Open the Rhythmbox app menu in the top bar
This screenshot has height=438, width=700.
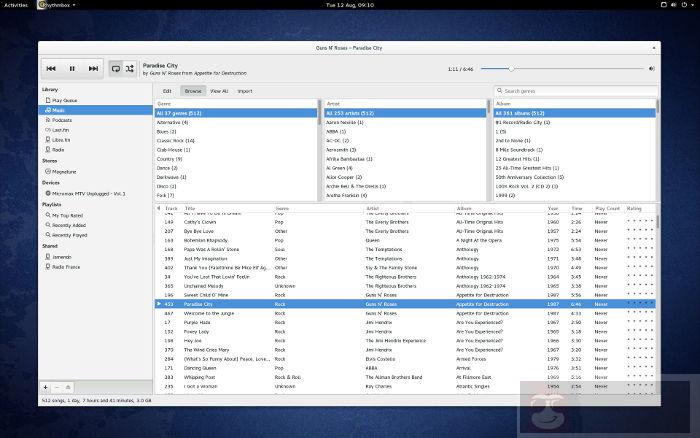point(57,5)
